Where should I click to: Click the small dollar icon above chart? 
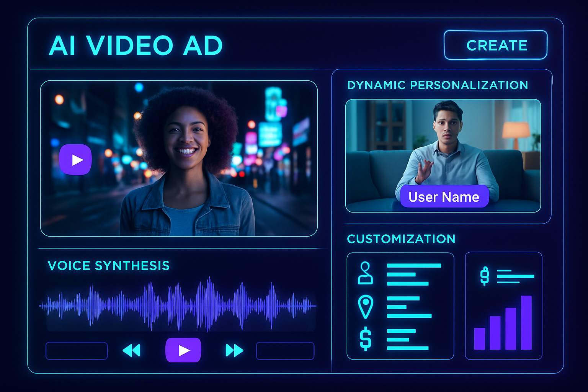tap(485, 276)
